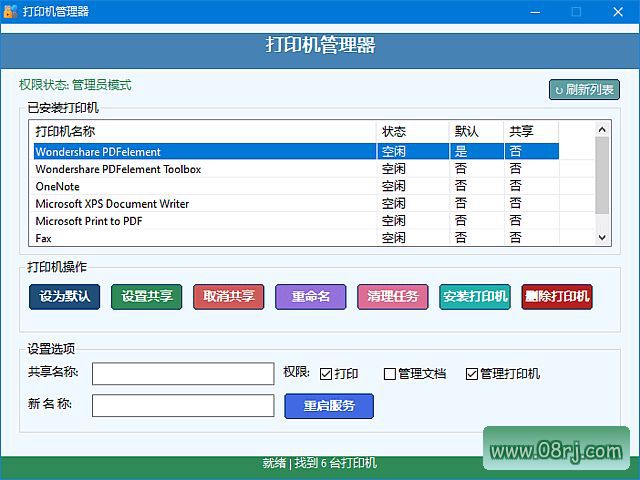This screenshot has height=480, width=640.
Task: Focus the 共享名称 input field
Action: 183,373
